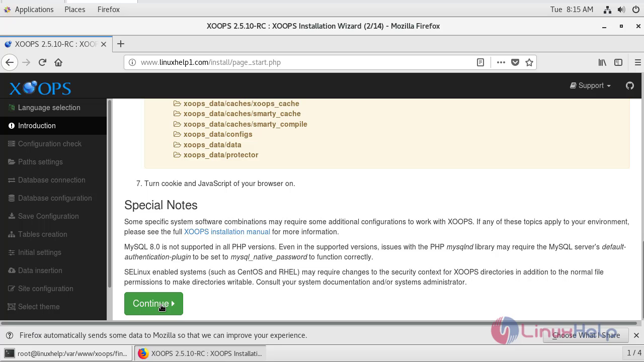Click the power icon in top bar
The width and height of the screenshot is (644, 362).
tap(636, 10)
